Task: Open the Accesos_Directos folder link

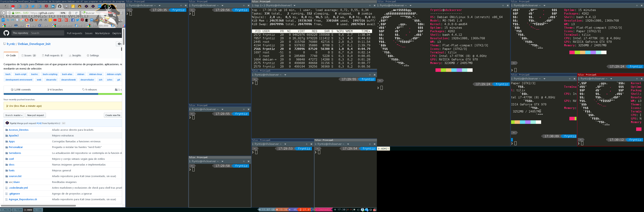Action: [x=18, y=130]
